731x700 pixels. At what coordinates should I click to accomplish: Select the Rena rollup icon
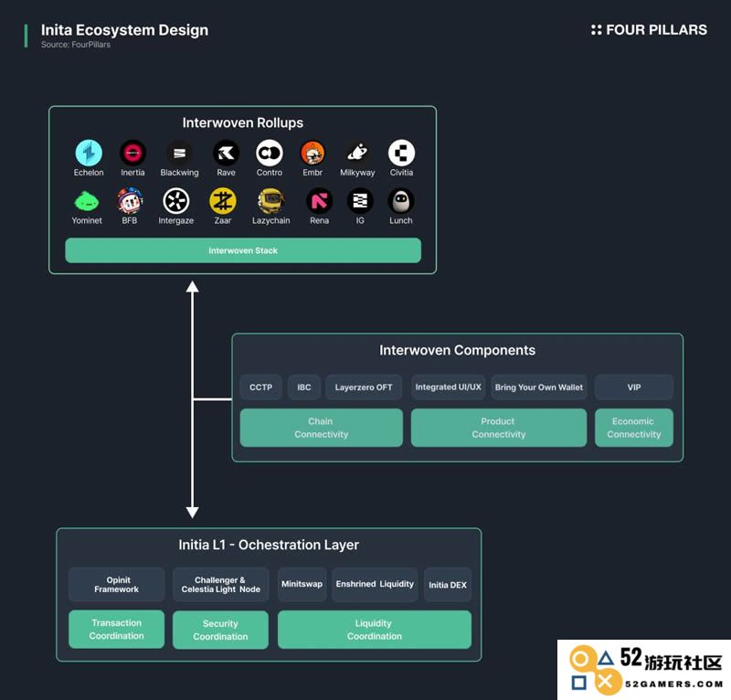tap(319, 201)
